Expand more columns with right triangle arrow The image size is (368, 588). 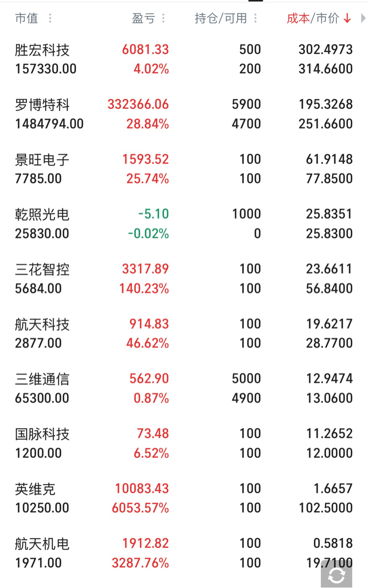click(x=363, y=18)
